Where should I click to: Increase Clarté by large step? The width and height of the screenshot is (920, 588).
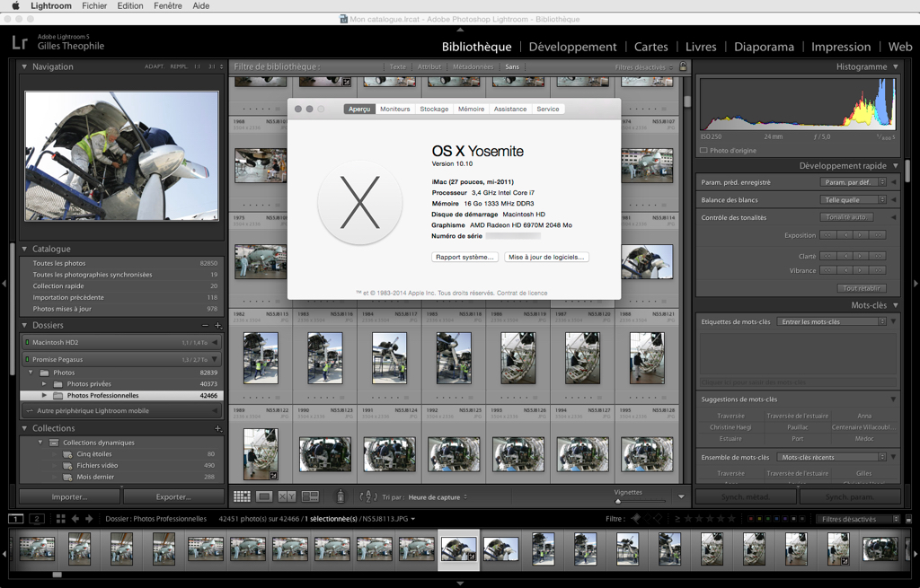[877, 256]
